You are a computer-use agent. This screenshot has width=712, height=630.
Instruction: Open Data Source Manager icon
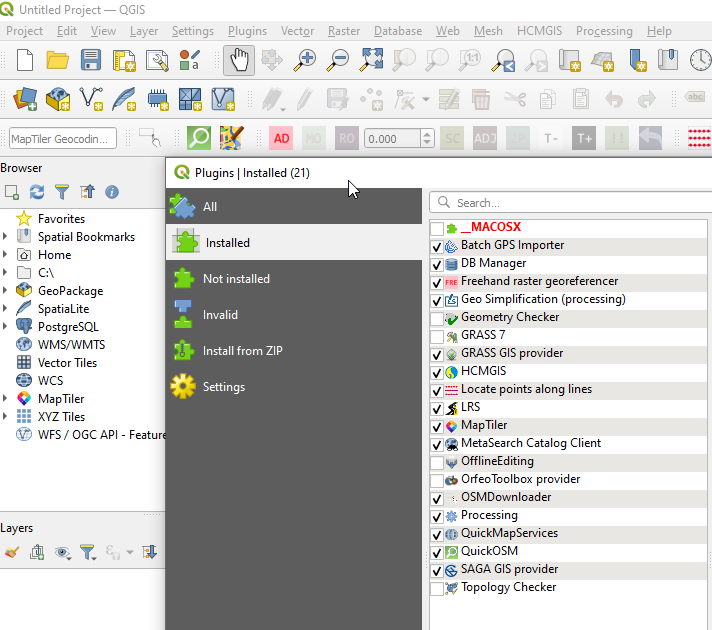click(x=25, y=99)
